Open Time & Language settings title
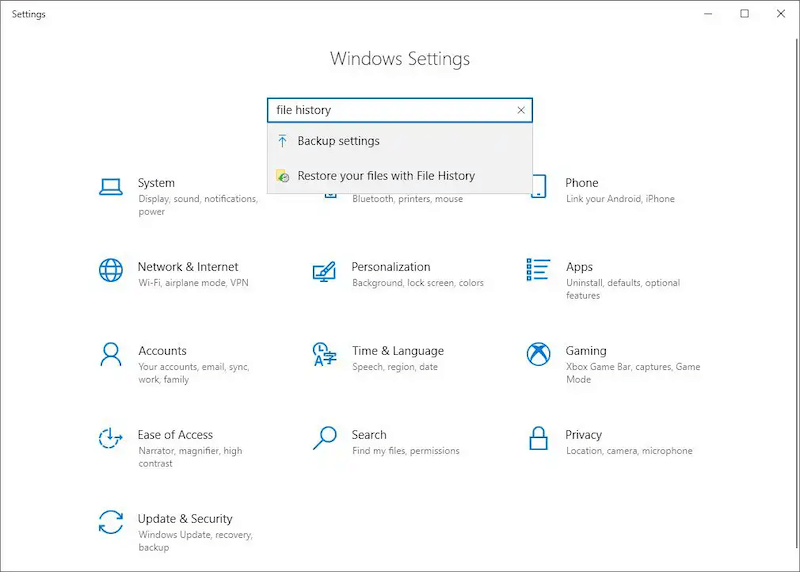 click(x=397, y=351)
